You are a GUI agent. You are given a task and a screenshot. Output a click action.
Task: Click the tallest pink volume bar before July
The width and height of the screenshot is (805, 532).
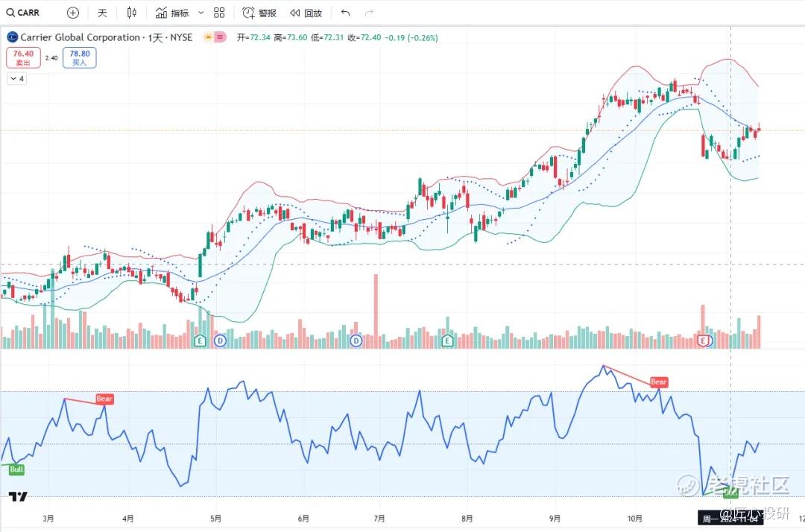376,311
